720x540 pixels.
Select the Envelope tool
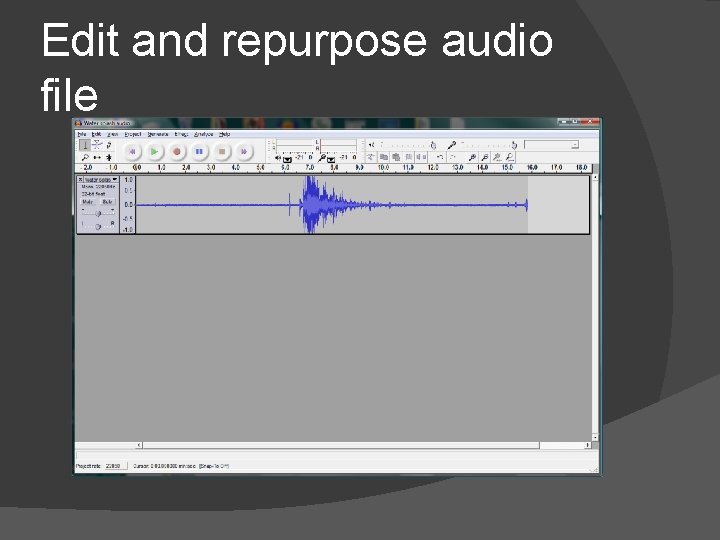(97, 145)
